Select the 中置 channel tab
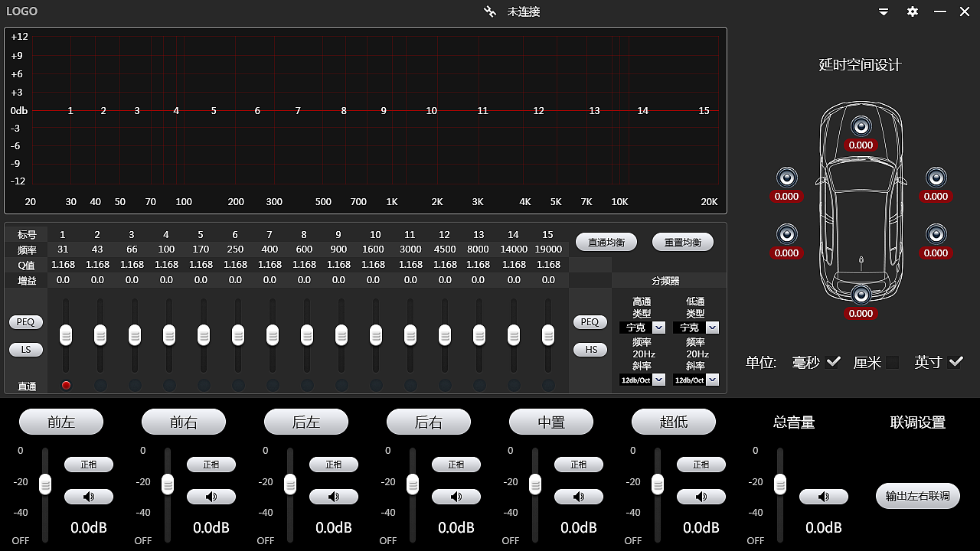The width and height of the screenshot is (980, 551). (551, 422)
